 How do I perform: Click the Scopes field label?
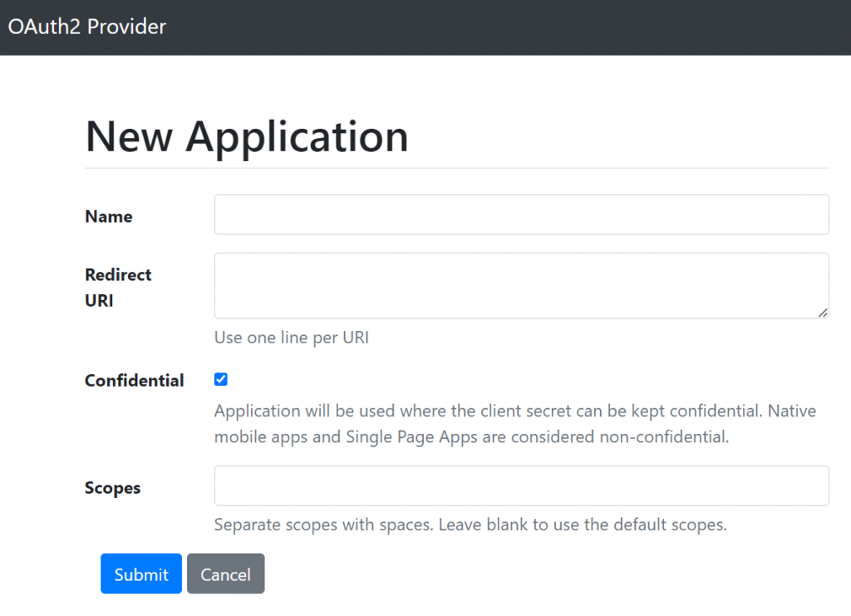113,488
